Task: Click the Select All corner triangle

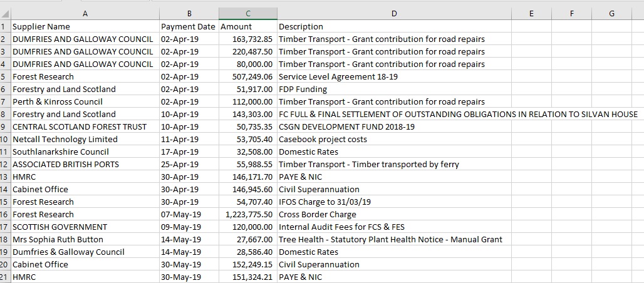Action: click(x=6, y=14)
